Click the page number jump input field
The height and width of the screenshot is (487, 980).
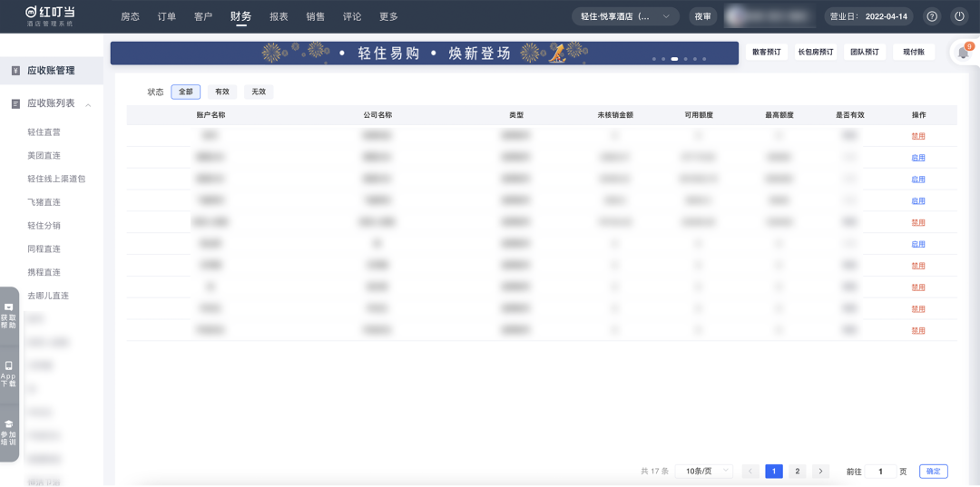pyautogui.click(x=880, y=472)
